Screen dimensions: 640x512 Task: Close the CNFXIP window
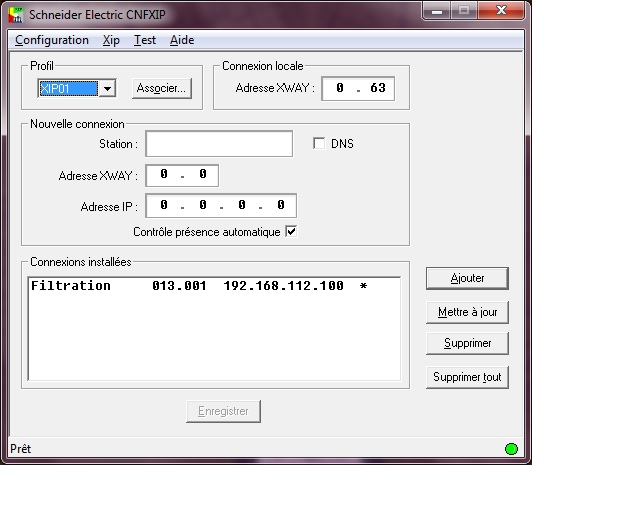pyautogui.click(x=501, y=11)
